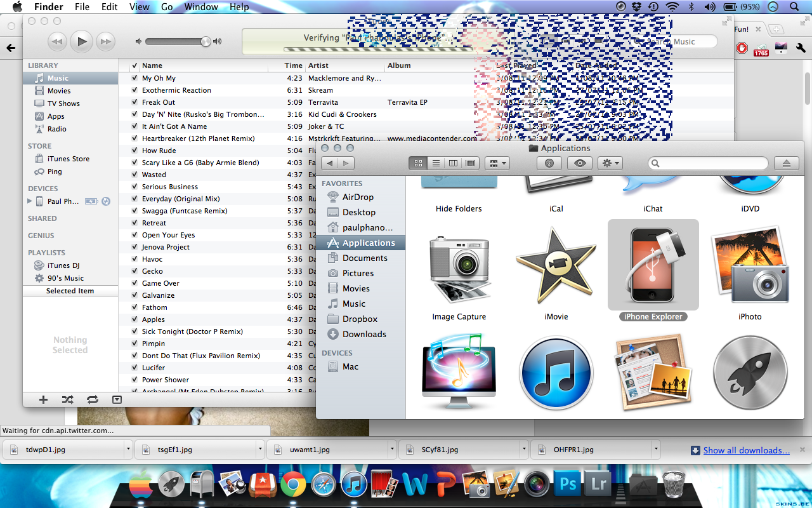
Task: Open the Finder arrange-by dropdown
Action: (x=497, y=163)
